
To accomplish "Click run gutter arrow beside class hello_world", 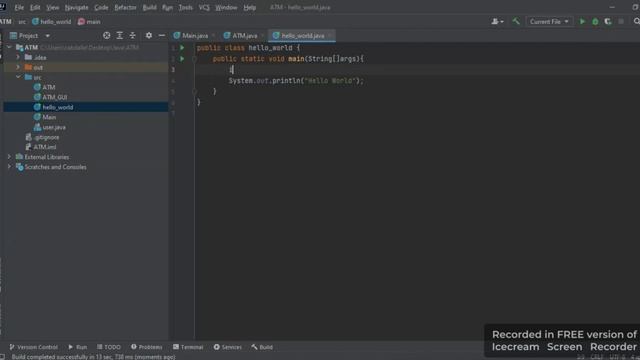I will pos(182,48).
